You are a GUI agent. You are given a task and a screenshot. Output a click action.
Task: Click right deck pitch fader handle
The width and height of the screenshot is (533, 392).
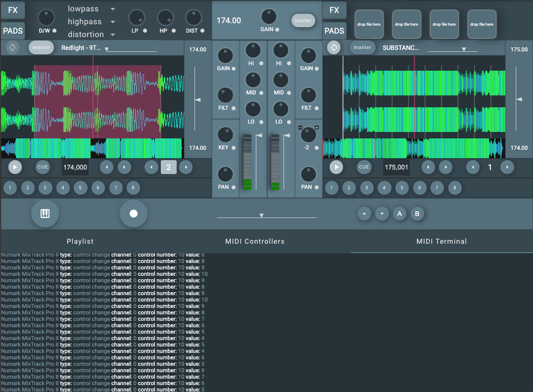[x=519, y=99]
